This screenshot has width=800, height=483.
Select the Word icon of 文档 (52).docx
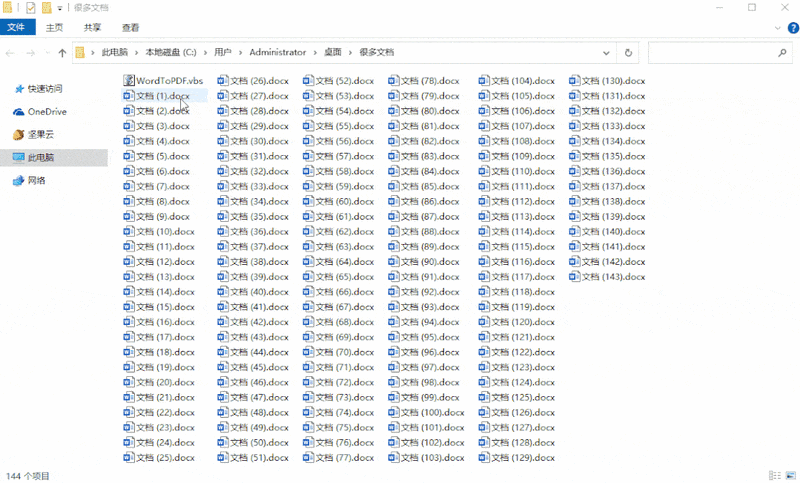(308, 81)
